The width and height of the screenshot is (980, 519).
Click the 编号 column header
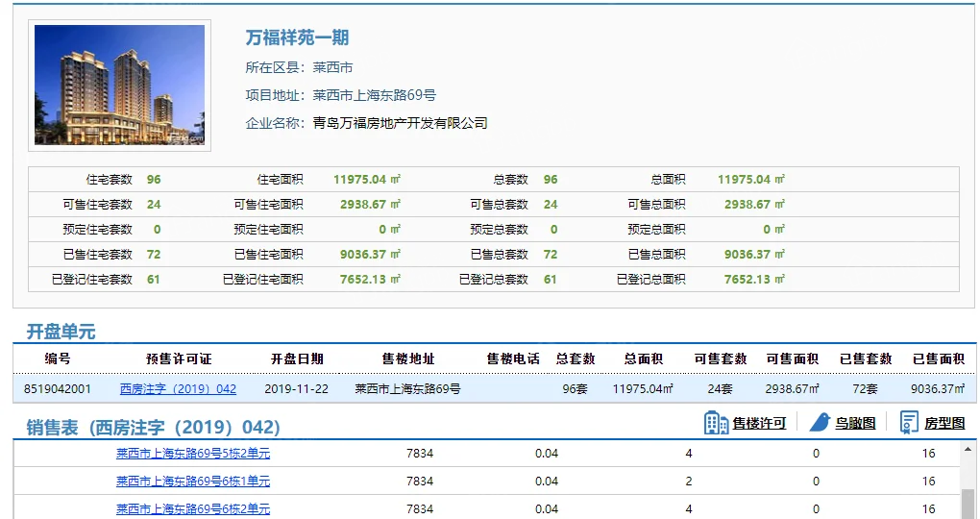58,358
